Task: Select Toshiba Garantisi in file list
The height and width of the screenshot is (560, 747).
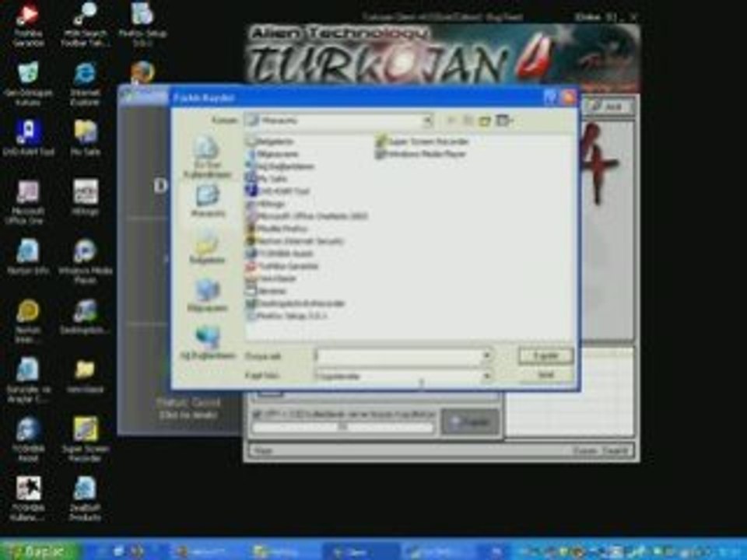Action: point(282,266)
